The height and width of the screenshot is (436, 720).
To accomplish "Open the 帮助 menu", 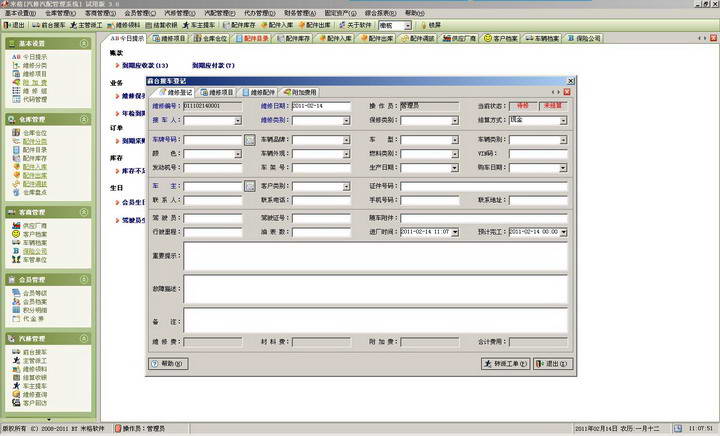I will click(x=415, y=13).
